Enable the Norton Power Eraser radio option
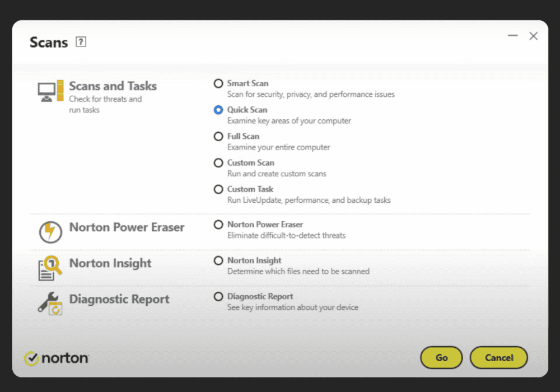 [218, 225]
